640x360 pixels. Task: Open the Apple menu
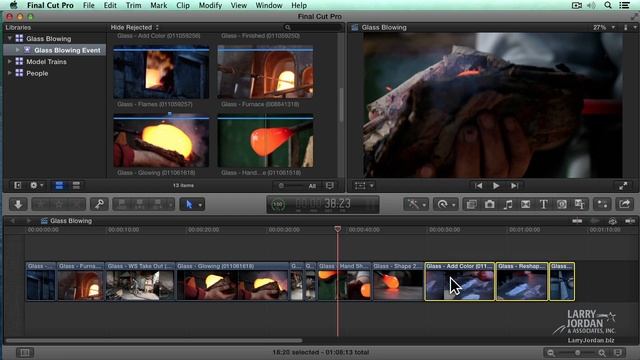coord(13,5)
